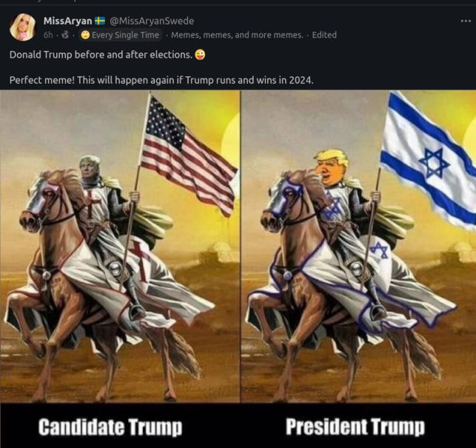
Task: Click the winking tongue emoji in post text
Action: [200, 55]
